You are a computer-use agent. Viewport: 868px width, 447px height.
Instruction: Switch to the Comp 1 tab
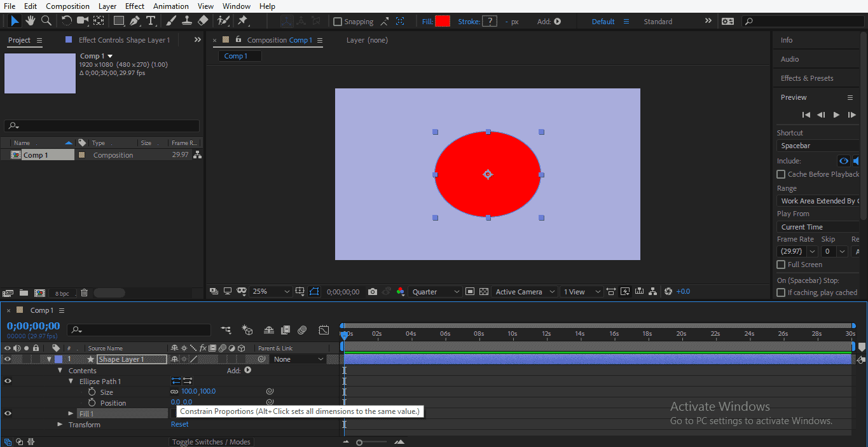tap(238, 55)
